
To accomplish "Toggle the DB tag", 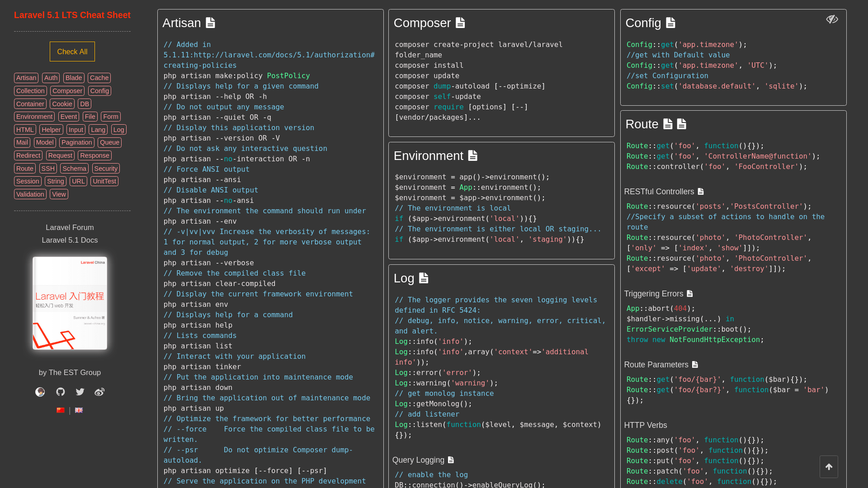I will tap(85, 104).
